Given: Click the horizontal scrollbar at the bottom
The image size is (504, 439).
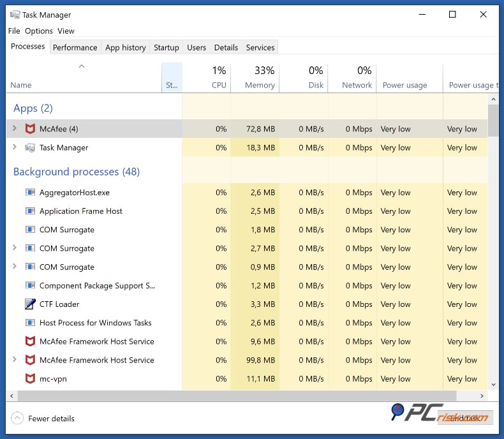Looking at the screenshot, I should click(x=242, y=396).
